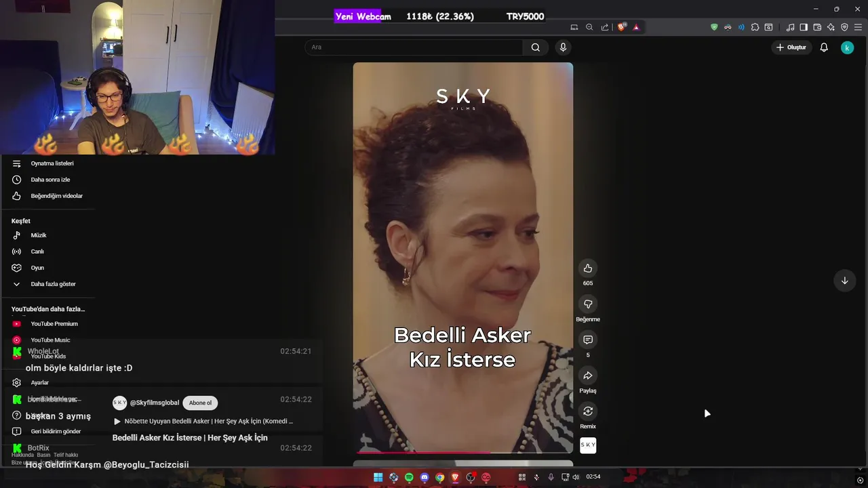Like the Short with the thumbs-up icon
868x488 pixels.
click(x=588, y=268)
